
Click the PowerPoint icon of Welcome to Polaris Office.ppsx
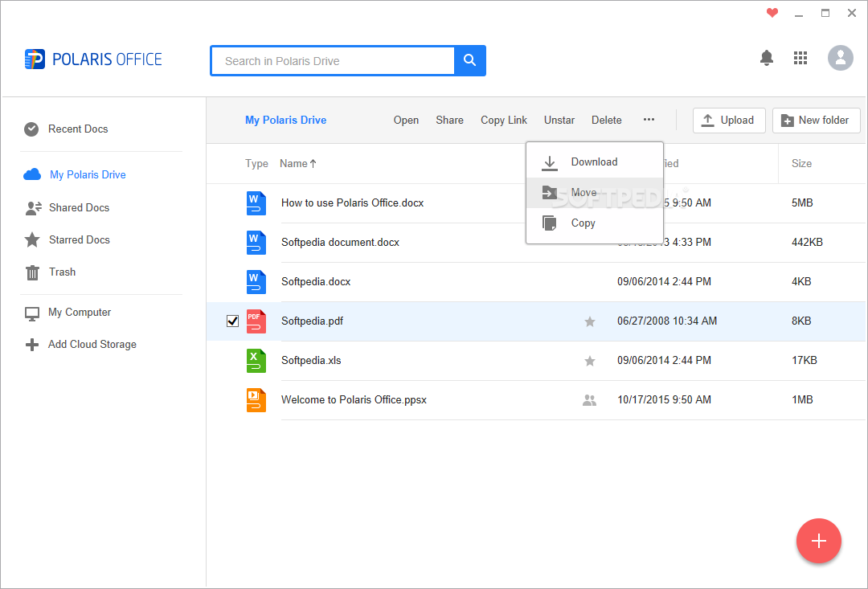click(256, 399)
